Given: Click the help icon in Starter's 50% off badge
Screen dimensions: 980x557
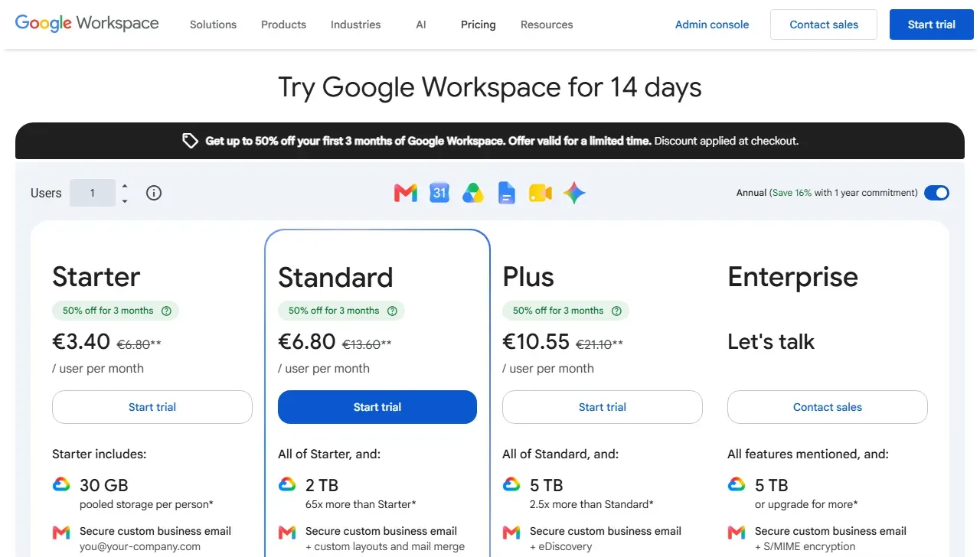Looking at the screenshot, I should [167, 311].
